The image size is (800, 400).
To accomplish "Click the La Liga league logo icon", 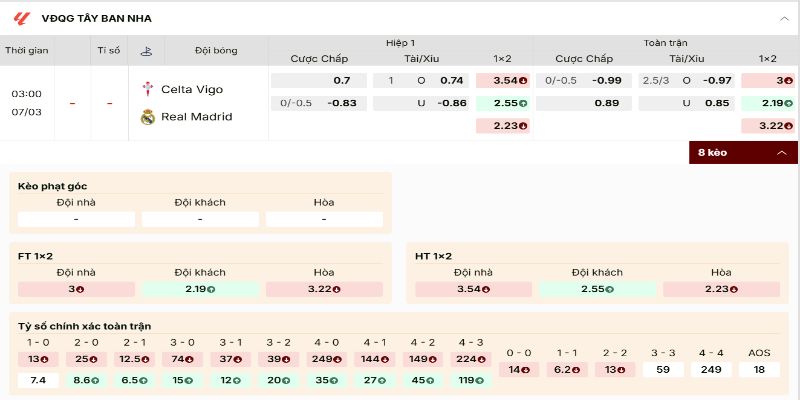I will tap(21, 19).
